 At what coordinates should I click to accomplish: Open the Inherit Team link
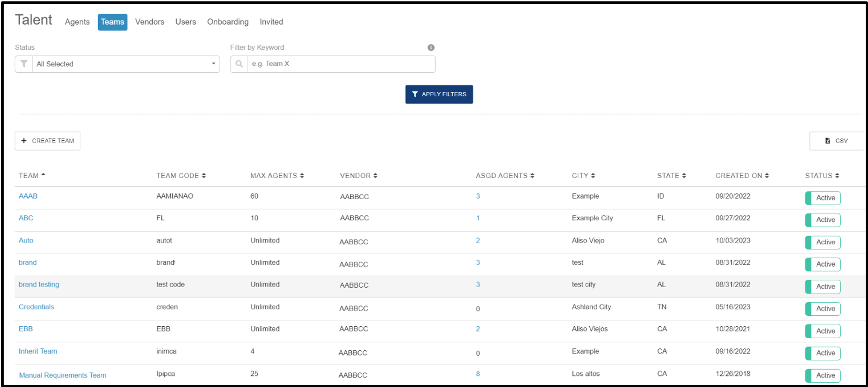coord(38,351)
